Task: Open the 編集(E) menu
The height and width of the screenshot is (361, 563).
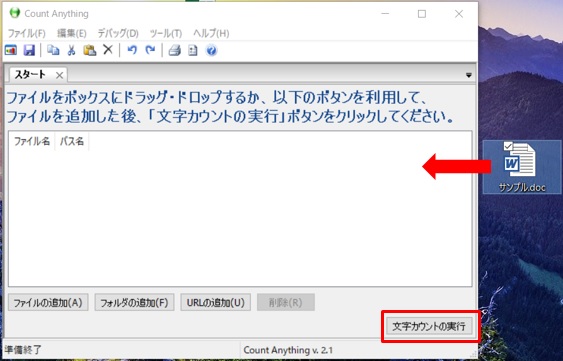Action: [x=72, y=33]
